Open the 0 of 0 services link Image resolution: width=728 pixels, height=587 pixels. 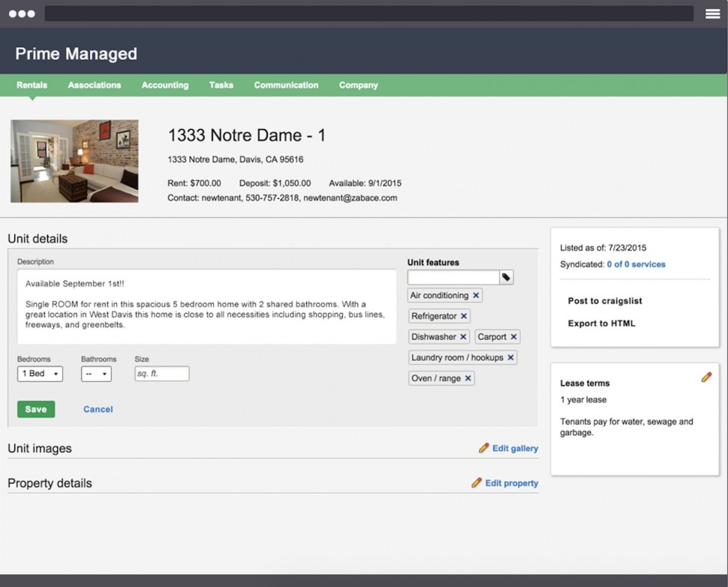(636, 264)
